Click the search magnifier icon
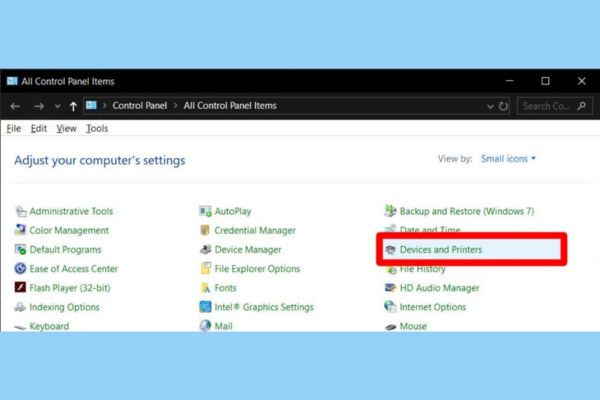Screen dimensions: 600x400 tap(582, 106)
